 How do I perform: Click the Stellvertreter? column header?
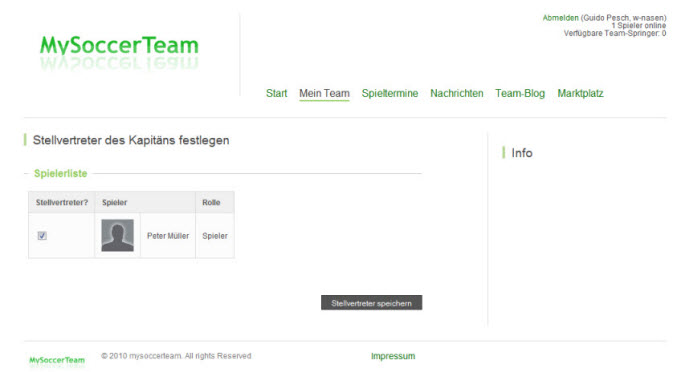tap(62, 203)
